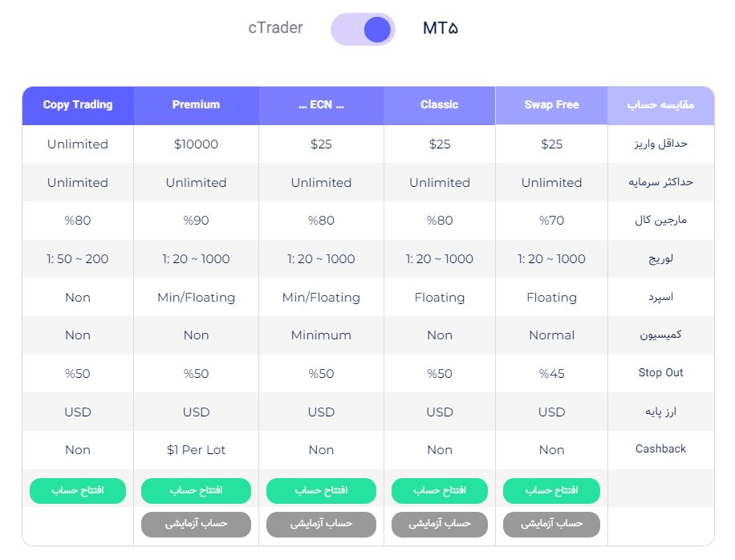Click the gray demo account button for Swap Free
This screenshot has width=735, height=560.
pyautogui.click(x=552, y=525)
